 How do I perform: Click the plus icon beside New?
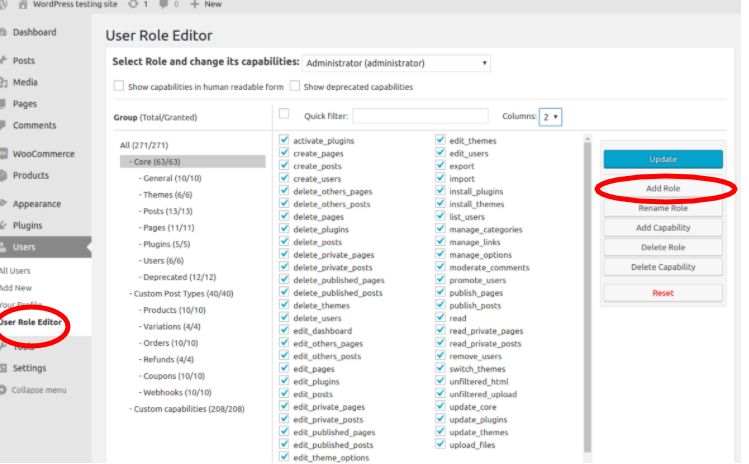click(194, 4)
